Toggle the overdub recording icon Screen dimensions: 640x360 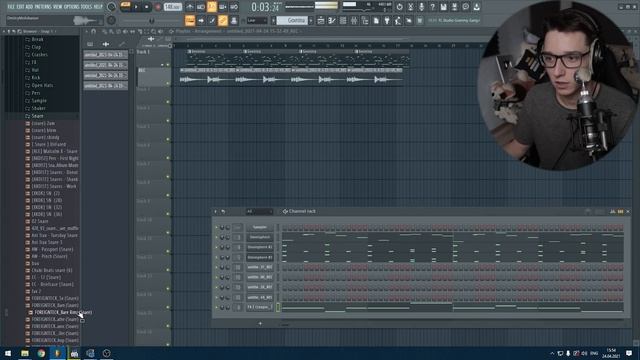223,7
